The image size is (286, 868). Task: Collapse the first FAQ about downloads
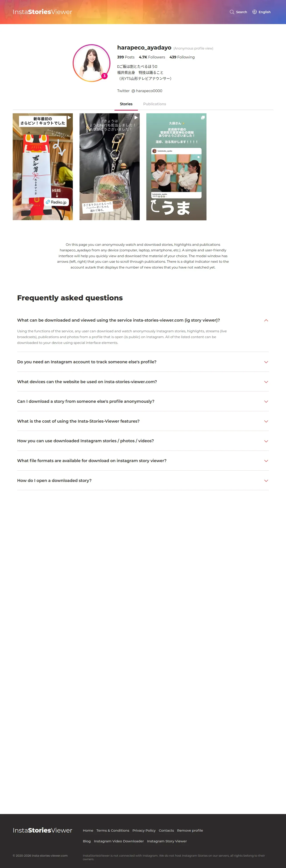click(266, 320)
